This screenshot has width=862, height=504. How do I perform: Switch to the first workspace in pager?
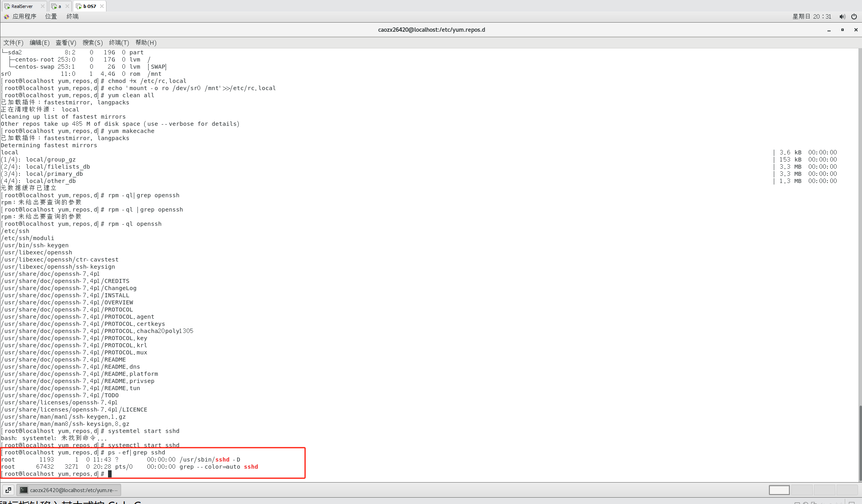coord(779,490)
